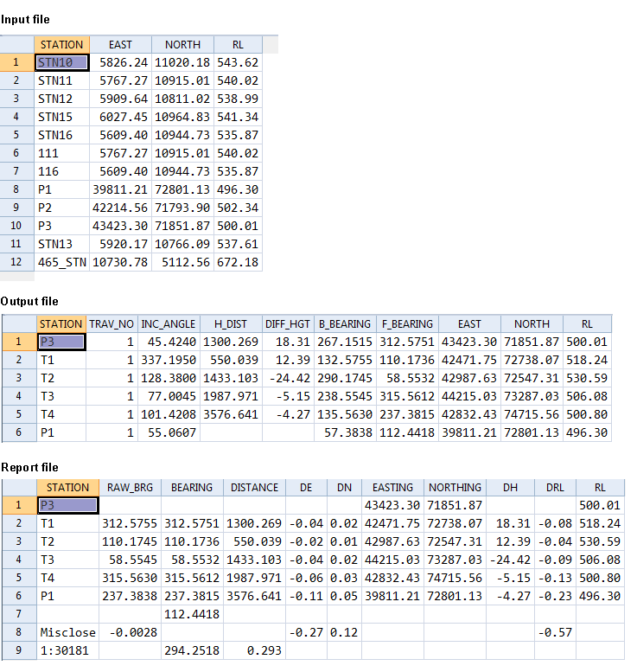Click the NORTH header in Input file table
The image size is (637, 672).
coord(183,45)
